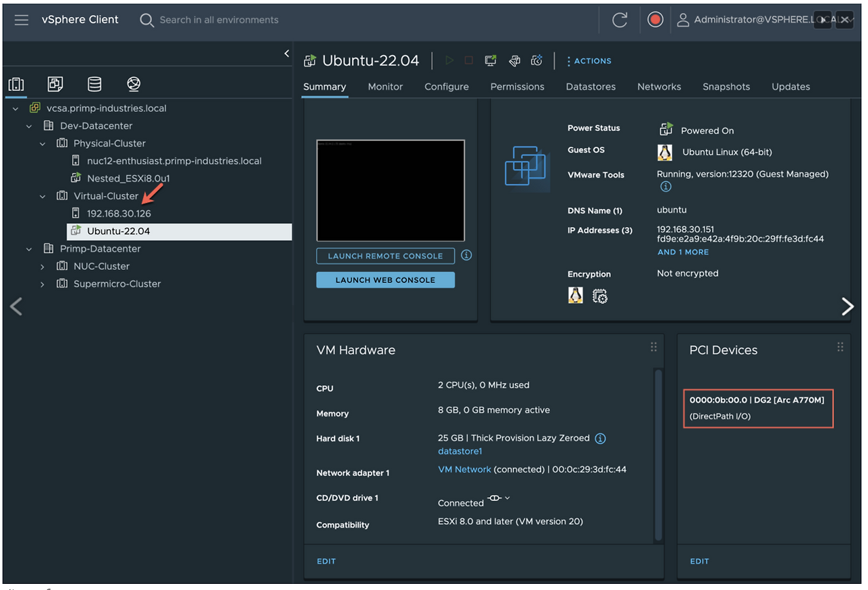The width and height of the screenshot is (868, 590).
Task: Collapse the vcsa.primp-industries.local tree node
Action: (x=17, y=109)
